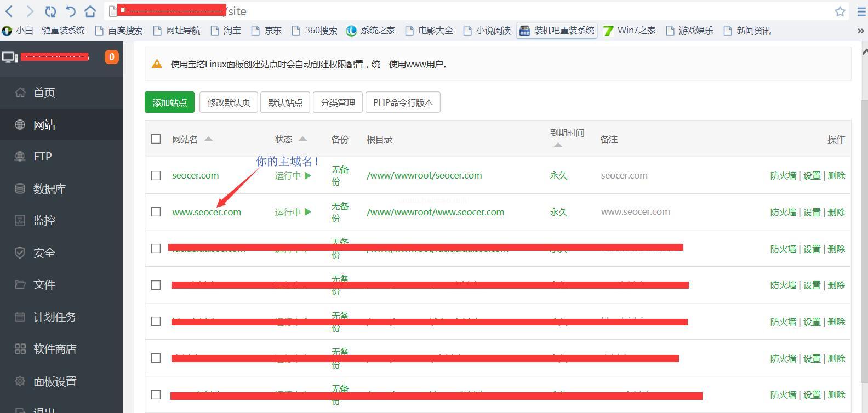868x413 pixels.
Task: Click the page vertical scrollbar
Action: click(x=864, y=219)
